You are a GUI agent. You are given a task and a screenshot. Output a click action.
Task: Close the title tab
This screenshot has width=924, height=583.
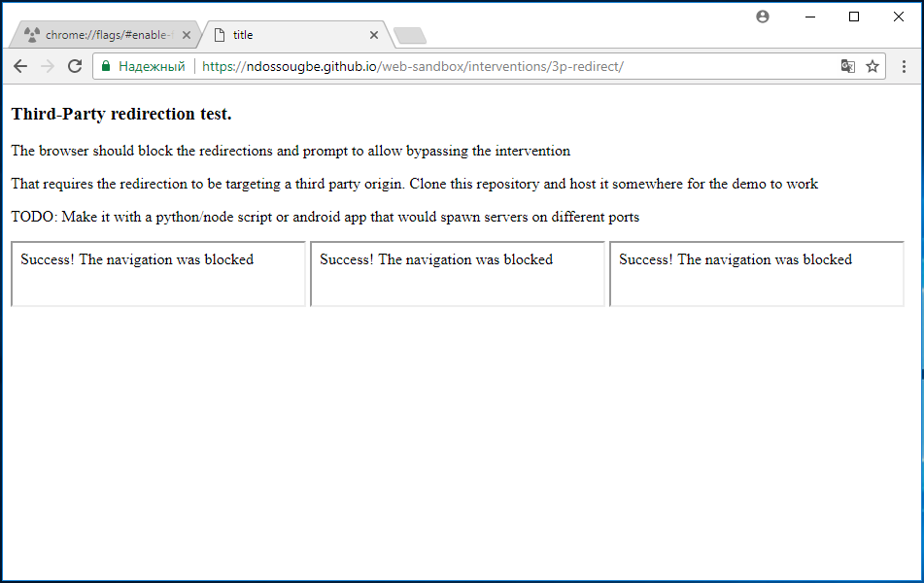pos(374,35)
